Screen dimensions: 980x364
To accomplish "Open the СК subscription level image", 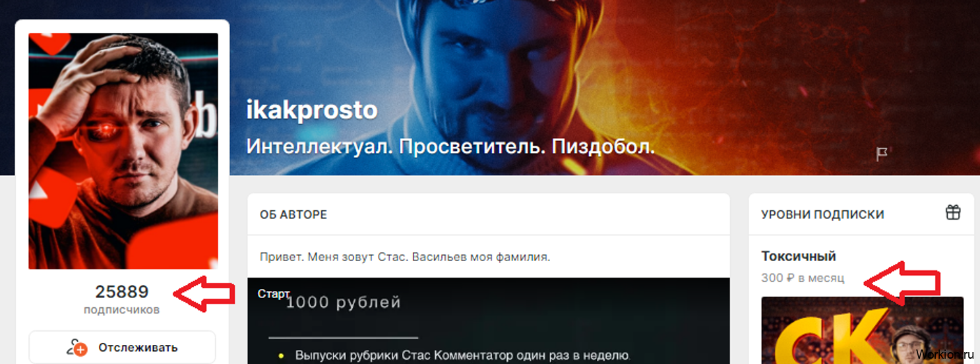I will pyautogui.click(x=862, y=330).
